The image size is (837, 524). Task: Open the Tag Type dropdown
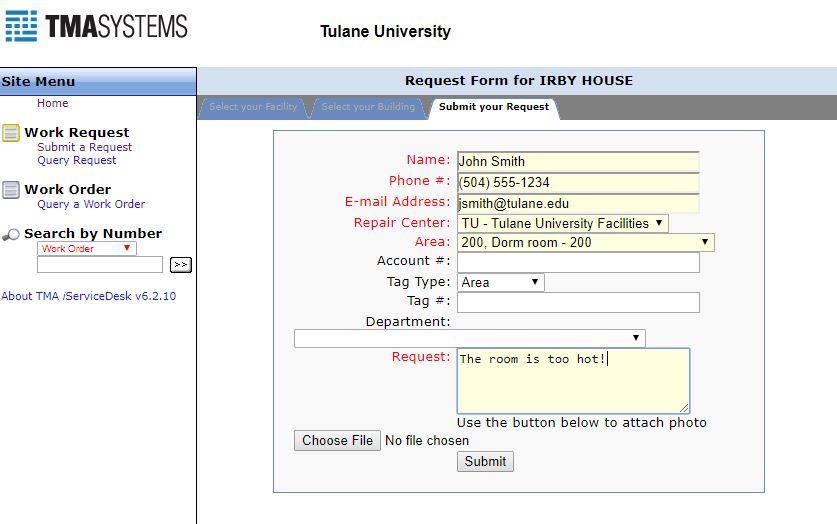[501, 282]
